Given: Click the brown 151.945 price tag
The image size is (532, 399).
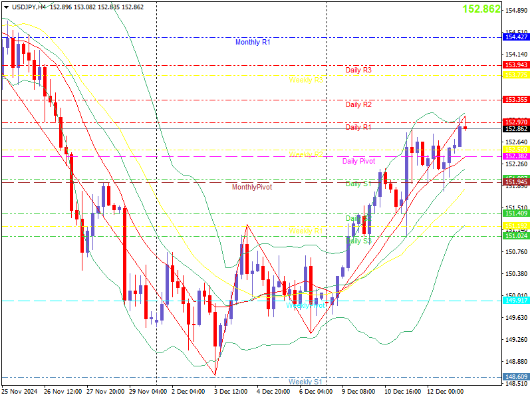Looking at the screenshot, I should (517, 182).
